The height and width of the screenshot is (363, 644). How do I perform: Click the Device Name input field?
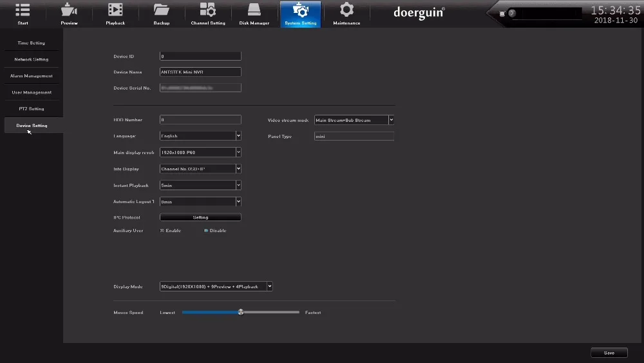[200, 72]
